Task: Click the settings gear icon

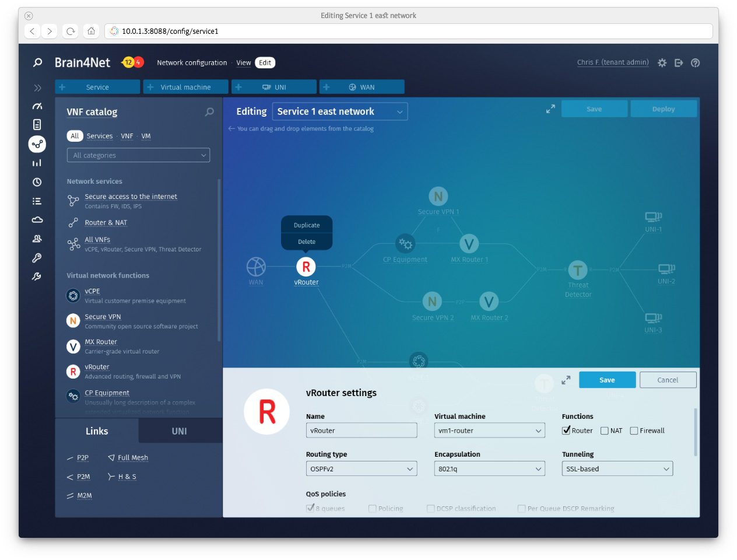Action: click(x=662, y=63)
